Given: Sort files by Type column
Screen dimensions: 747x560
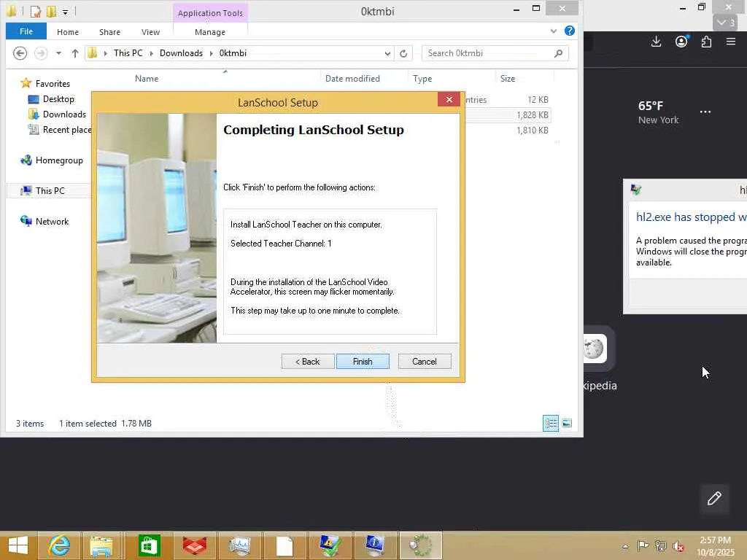Looking at the screenshot, I should [422, 79].
